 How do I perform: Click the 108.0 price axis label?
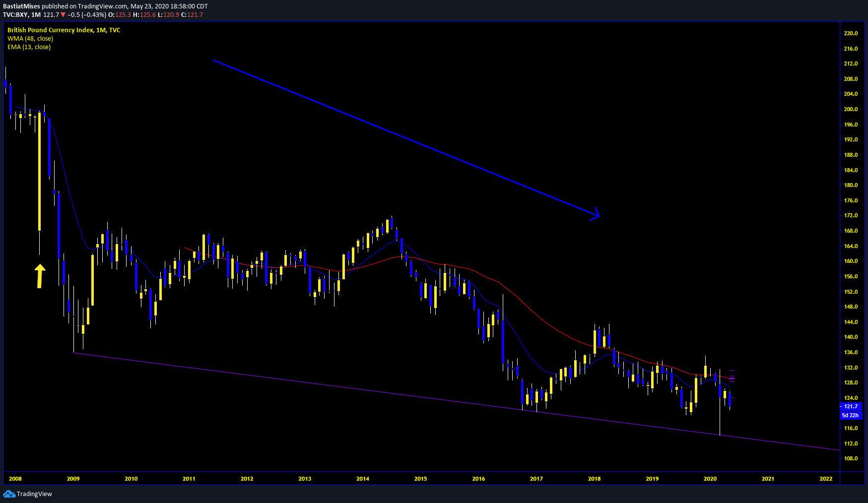click(851, 458)
